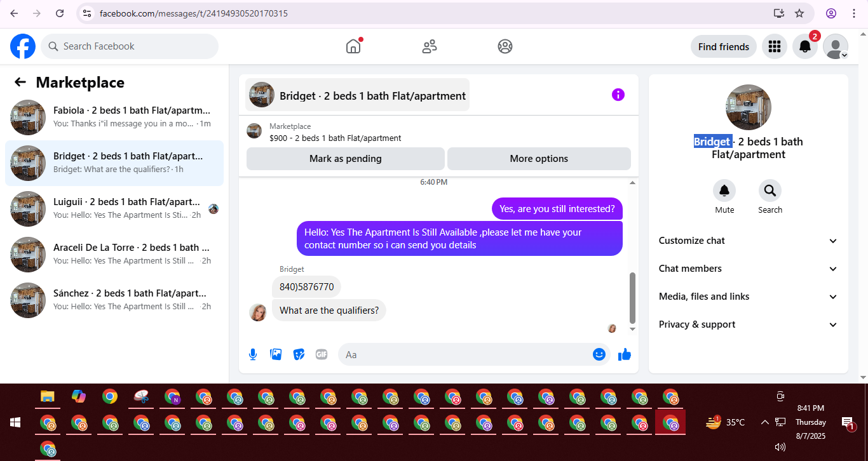Open the account profile avatar menu
Screen dimensions: 868x461
pos(836,46)
